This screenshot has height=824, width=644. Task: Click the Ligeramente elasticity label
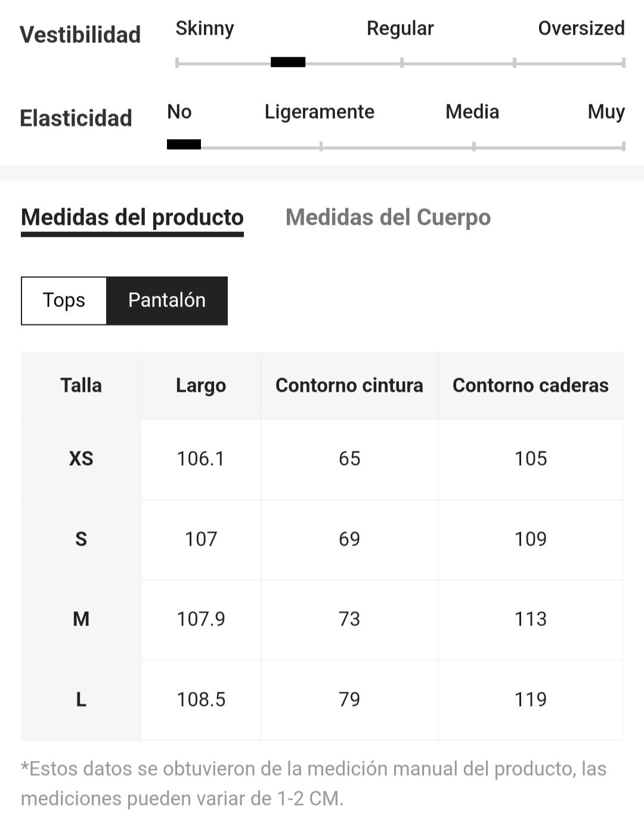pos(320,112)
